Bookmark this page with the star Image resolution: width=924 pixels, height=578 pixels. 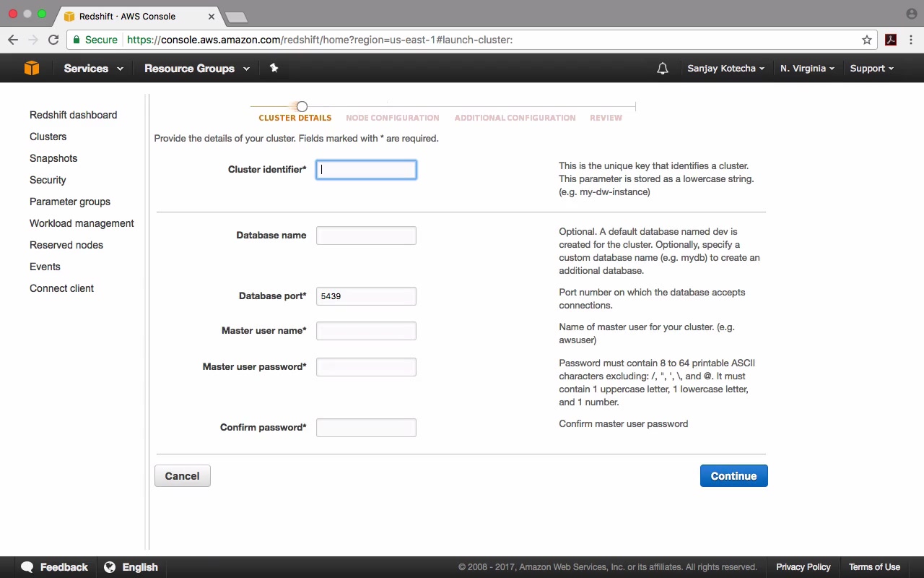pos(867,40)
